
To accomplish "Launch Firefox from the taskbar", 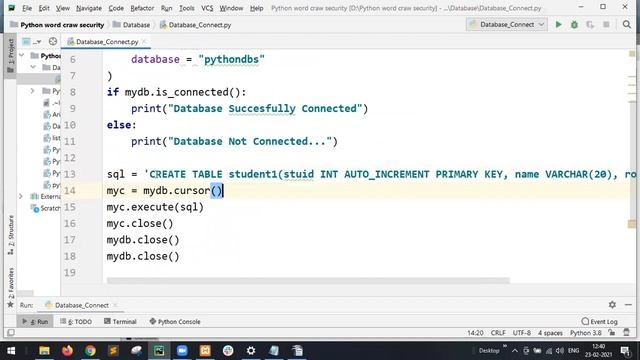I will click(67, 350).
